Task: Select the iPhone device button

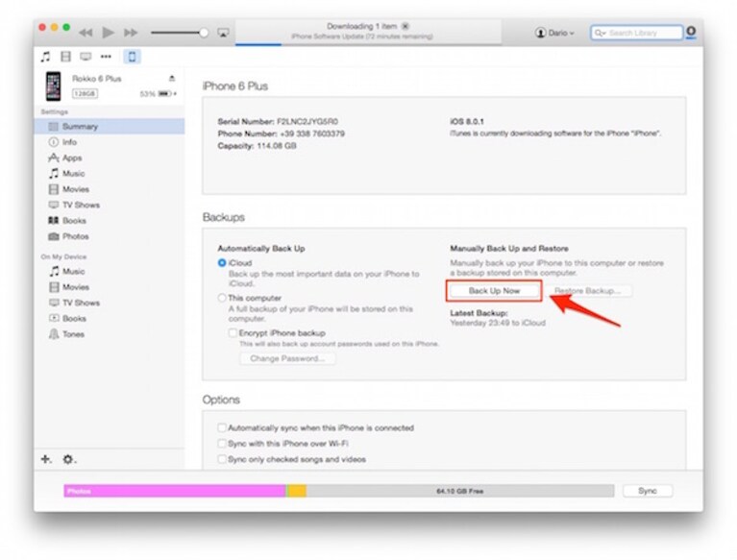Action: tap(132, 57)
